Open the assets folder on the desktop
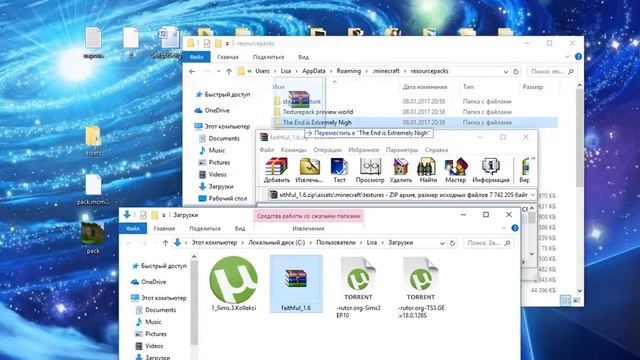640x360 pixels. point(93,141)
